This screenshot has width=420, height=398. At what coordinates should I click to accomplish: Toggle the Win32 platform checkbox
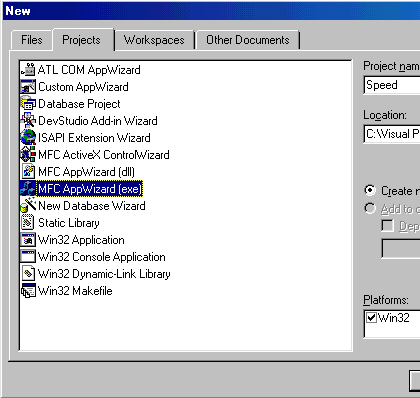click(x=371, y=318)
